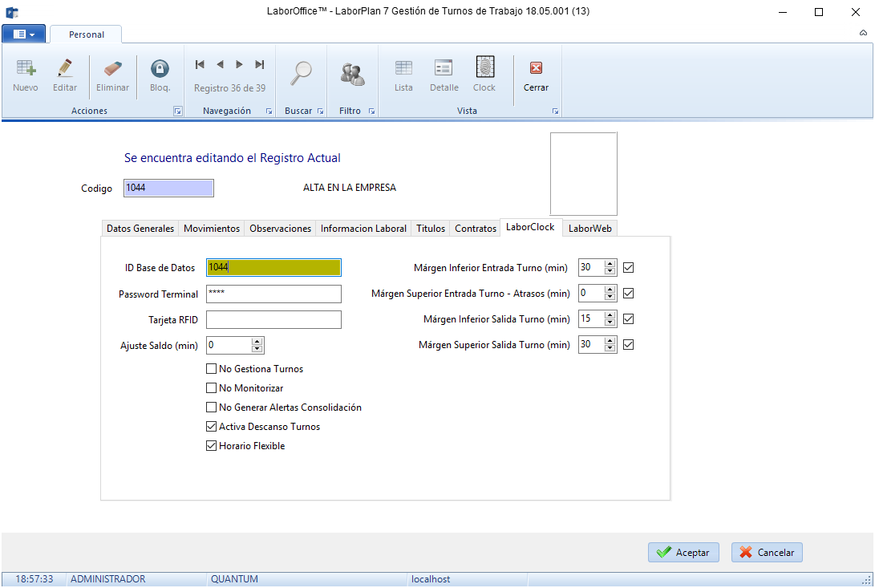This screenshot has width=875, height=588.
Task: Switch to Informacion Laboral tab
Action: pos(363,229)
